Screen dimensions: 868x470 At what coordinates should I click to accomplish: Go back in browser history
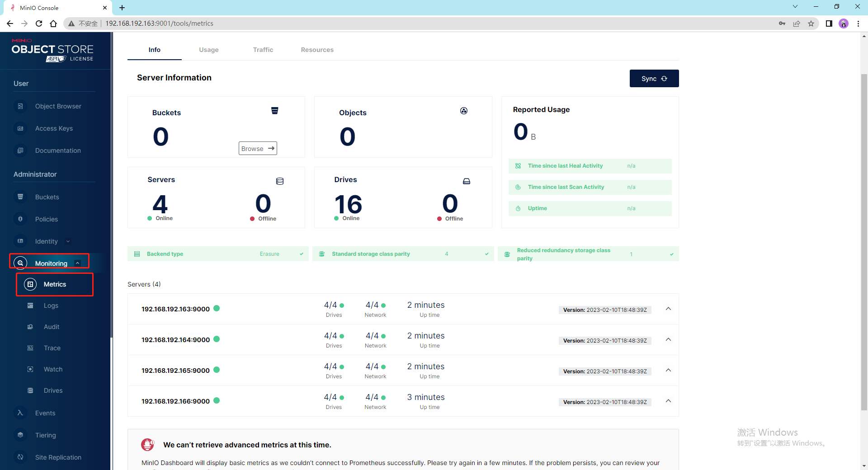(10, 23)
